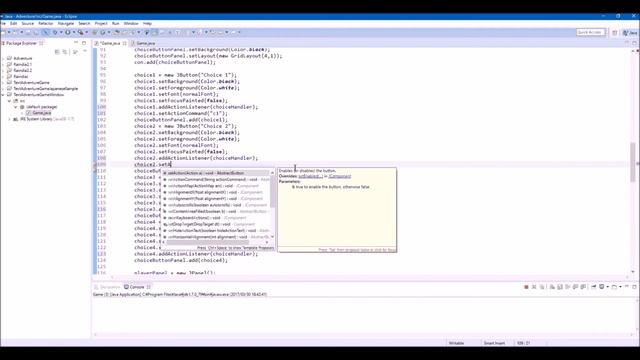Viewport: 640px width, 360px height.
Task: Open the Project menu
Action: (101, 24)
